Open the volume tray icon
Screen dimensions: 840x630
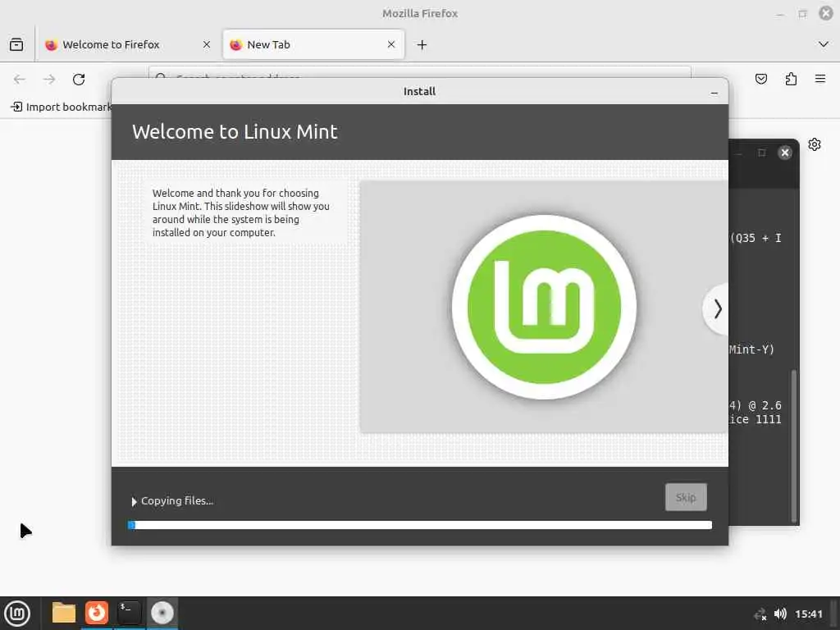point(780,614)
